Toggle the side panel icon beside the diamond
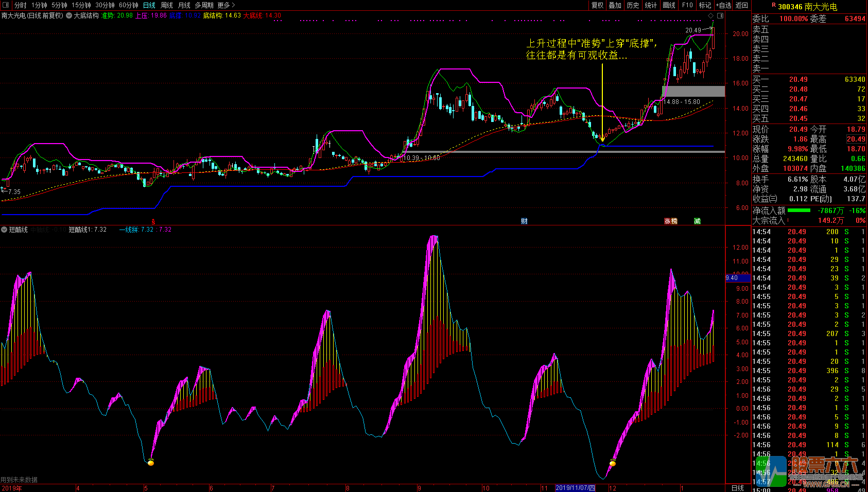 (x=720, y=15)
